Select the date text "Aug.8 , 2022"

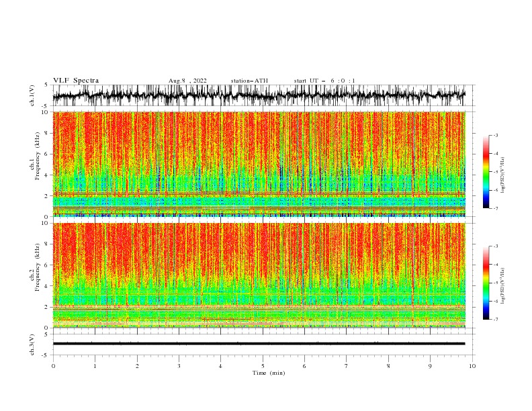pyautogui.click(x=187, y=81)
